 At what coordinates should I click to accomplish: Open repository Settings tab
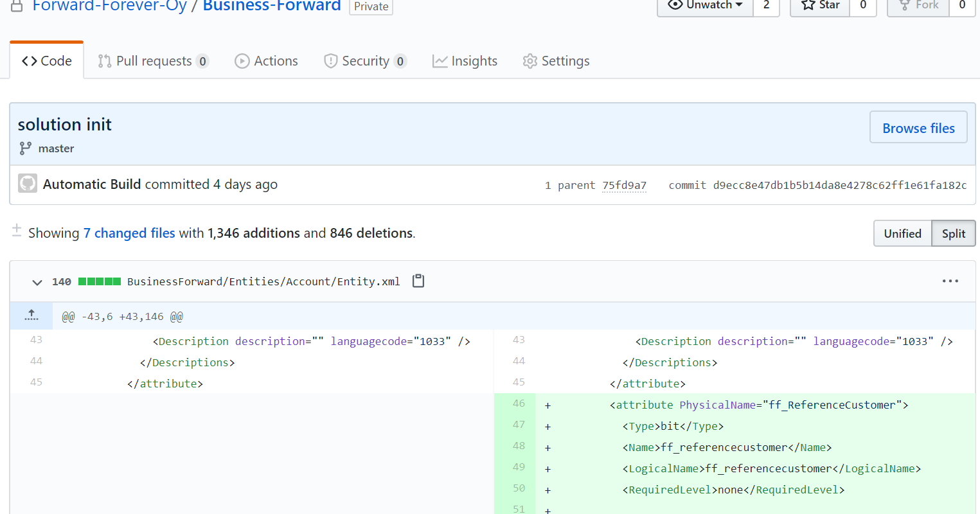556,61
